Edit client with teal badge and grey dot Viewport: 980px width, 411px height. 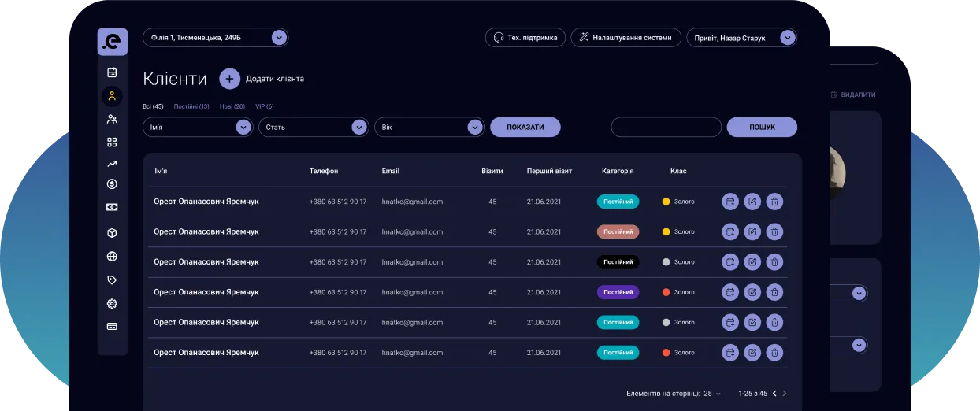point(752,322)
